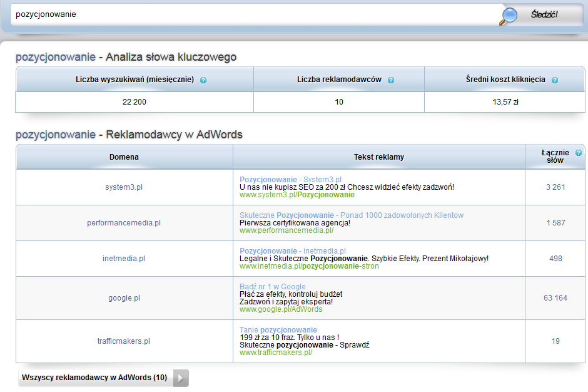This screenshot has width=588, height=392.
Task: Open the system3.pl domain link
Action: (x=124, y=187)
